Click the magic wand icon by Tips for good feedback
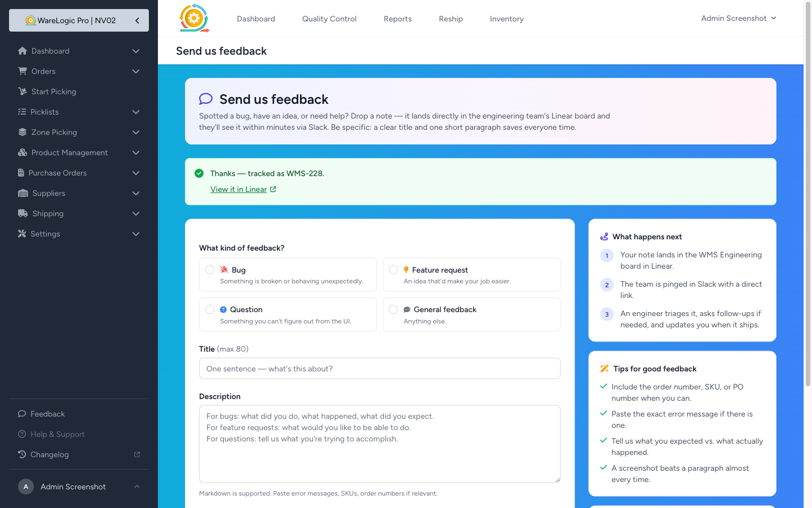The width and height of the screenshot is (812, 508). [604, 369]
